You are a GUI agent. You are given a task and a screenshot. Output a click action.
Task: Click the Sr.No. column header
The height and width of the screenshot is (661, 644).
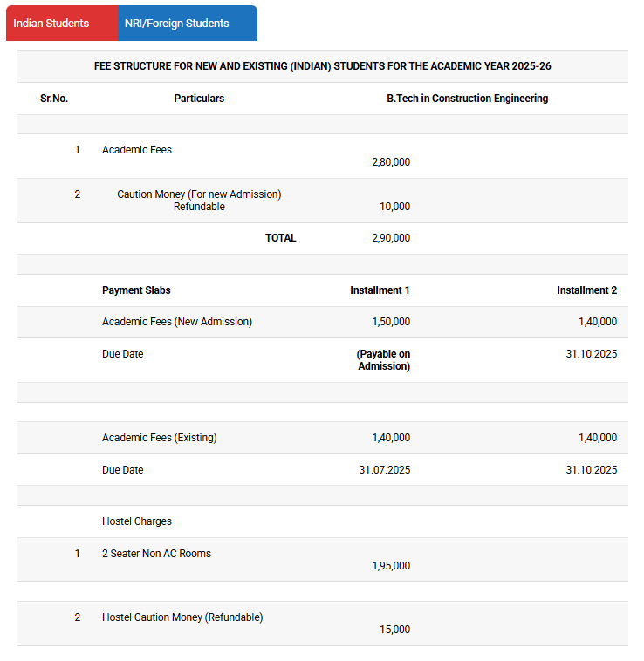[54, 99]
